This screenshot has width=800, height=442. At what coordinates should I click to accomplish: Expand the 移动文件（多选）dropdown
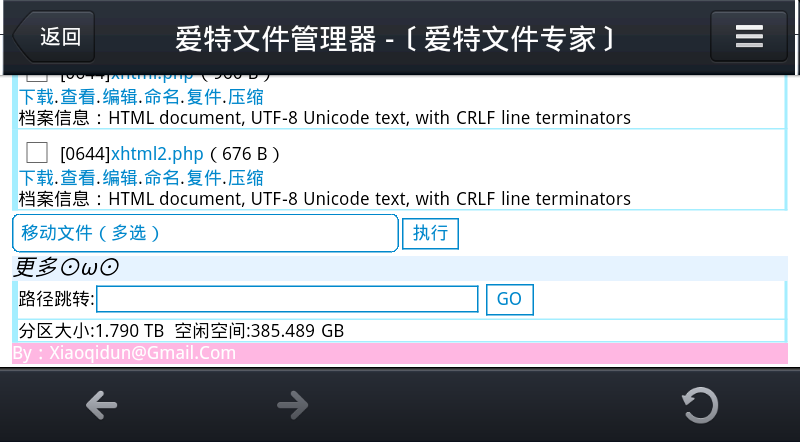coord(205,233)
